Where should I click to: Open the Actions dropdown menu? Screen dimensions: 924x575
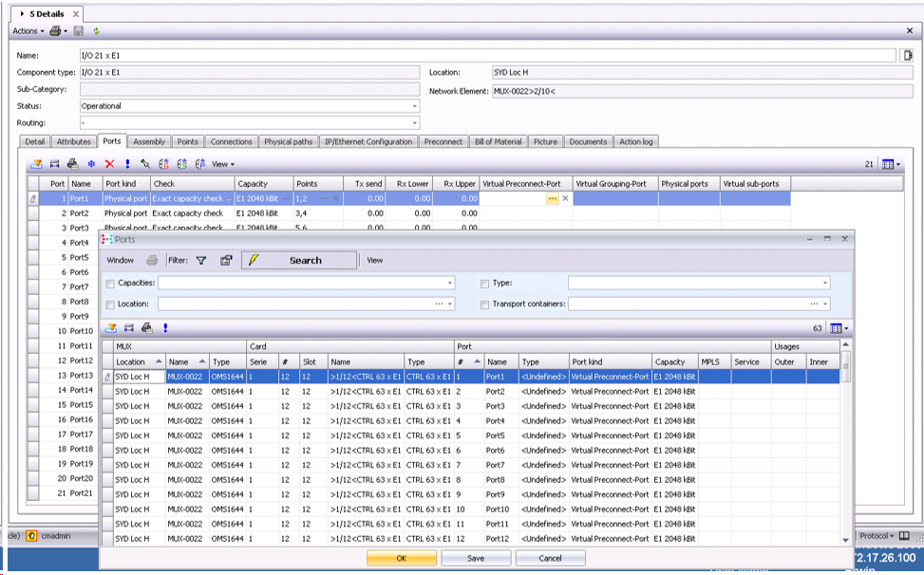[x=28, y=30]
